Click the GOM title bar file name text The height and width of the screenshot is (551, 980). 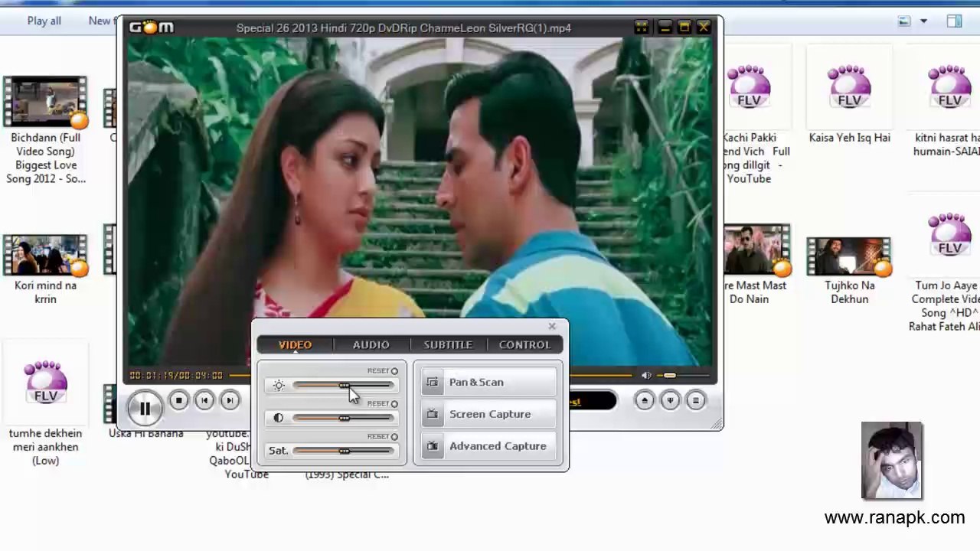(403, 28)
